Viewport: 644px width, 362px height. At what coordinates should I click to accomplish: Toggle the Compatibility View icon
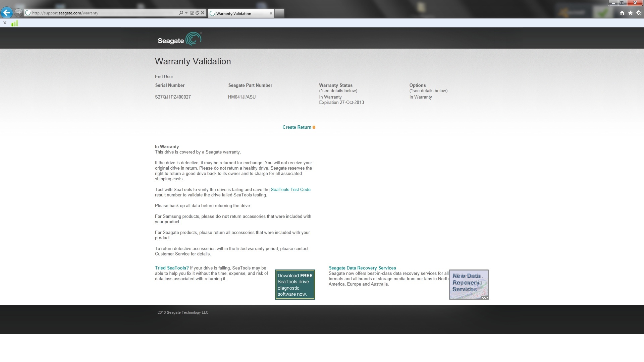[192, 13]
